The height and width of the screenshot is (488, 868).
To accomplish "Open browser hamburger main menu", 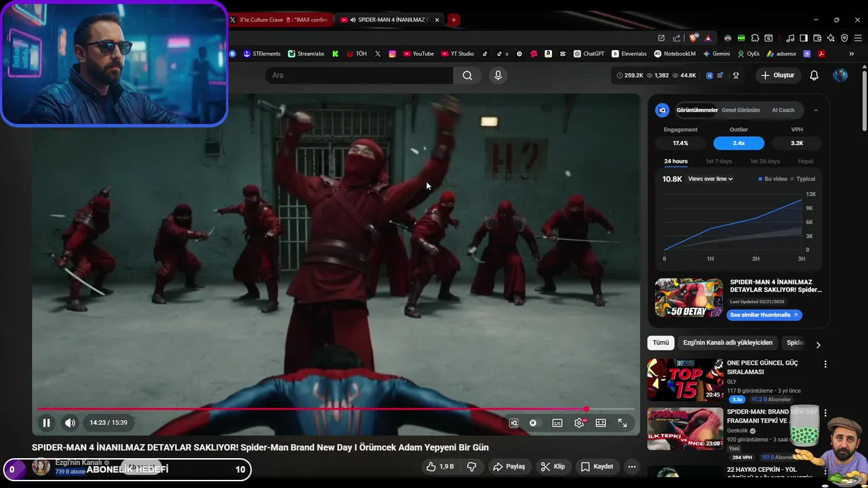I will [858, 38].
